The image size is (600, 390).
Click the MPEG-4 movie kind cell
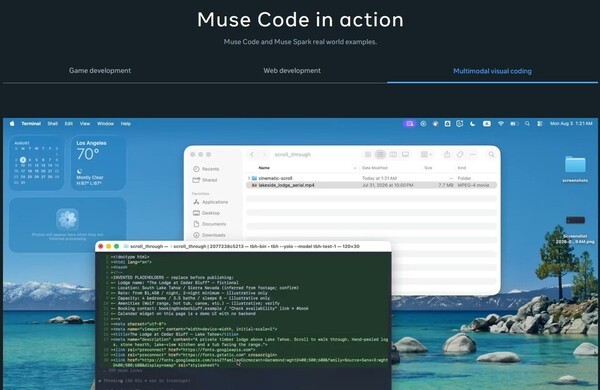(x=473, y=185)
